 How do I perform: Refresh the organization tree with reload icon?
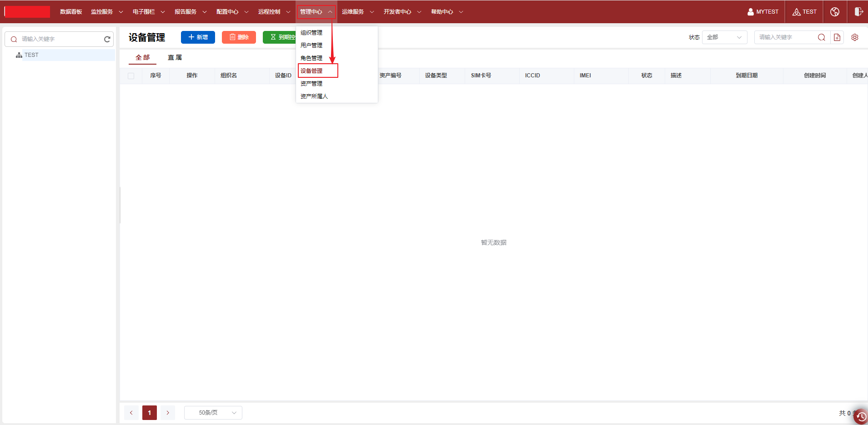tap(107, 39)
